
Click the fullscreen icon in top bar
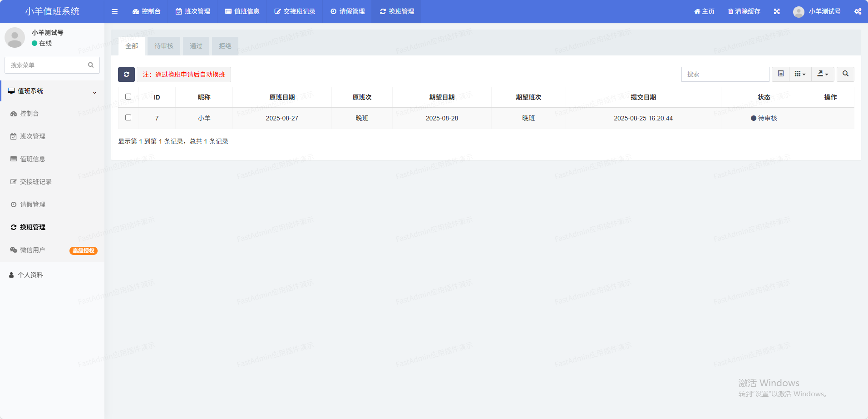click(777, 11)
